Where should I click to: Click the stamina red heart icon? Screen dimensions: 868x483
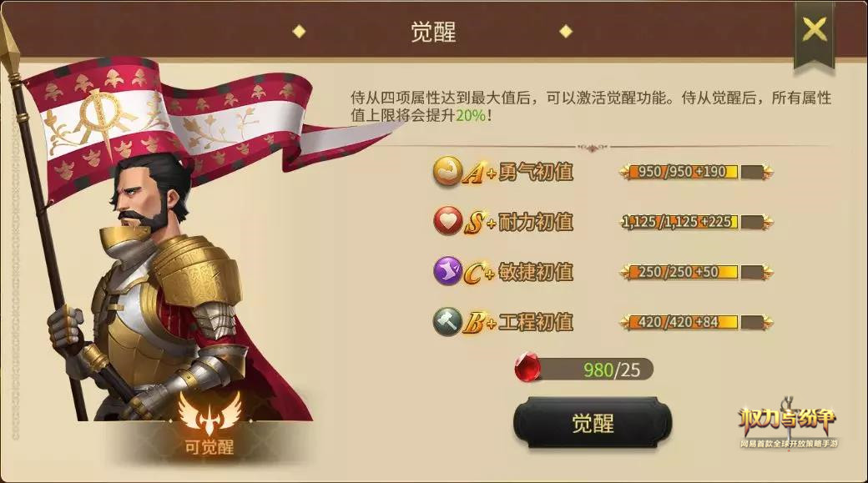coord(447,221)
